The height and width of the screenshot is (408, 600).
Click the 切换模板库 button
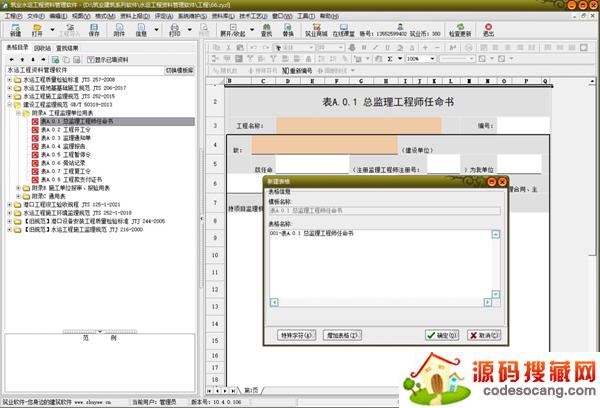click(178, 71)
